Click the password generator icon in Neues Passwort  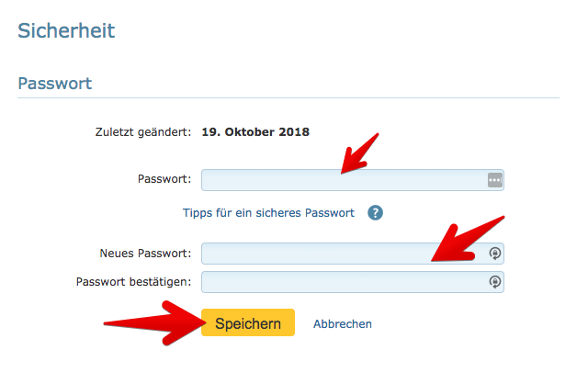click(x=494, y=254)
